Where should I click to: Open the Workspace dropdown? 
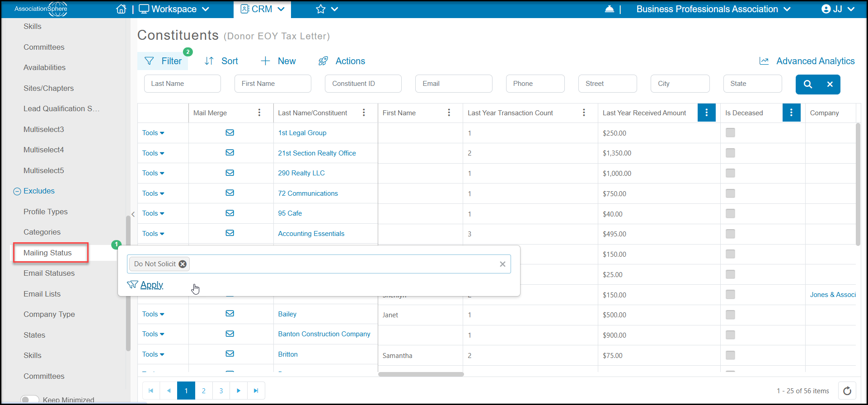(x=174, y=9)
